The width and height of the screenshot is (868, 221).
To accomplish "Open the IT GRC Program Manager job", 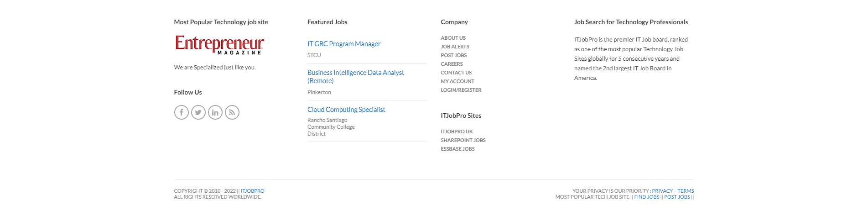I will pyautogui.click(x=343, y=44).
